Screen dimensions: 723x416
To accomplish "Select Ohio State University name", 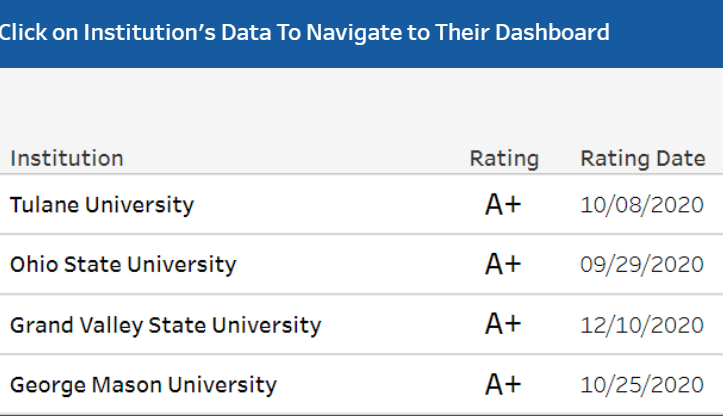I will tap(123, 265).
